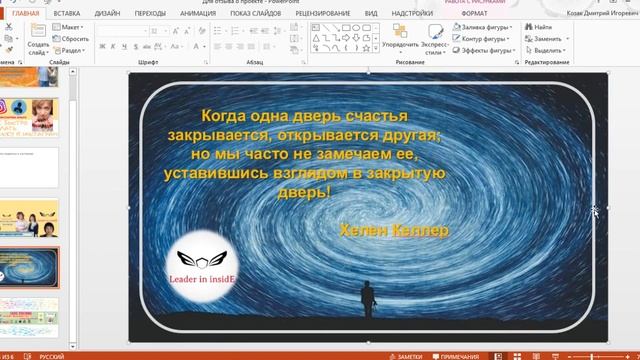This screenshot has width=640, height=360.
Task: Click the numbered list icon
Action: (236, 31)
